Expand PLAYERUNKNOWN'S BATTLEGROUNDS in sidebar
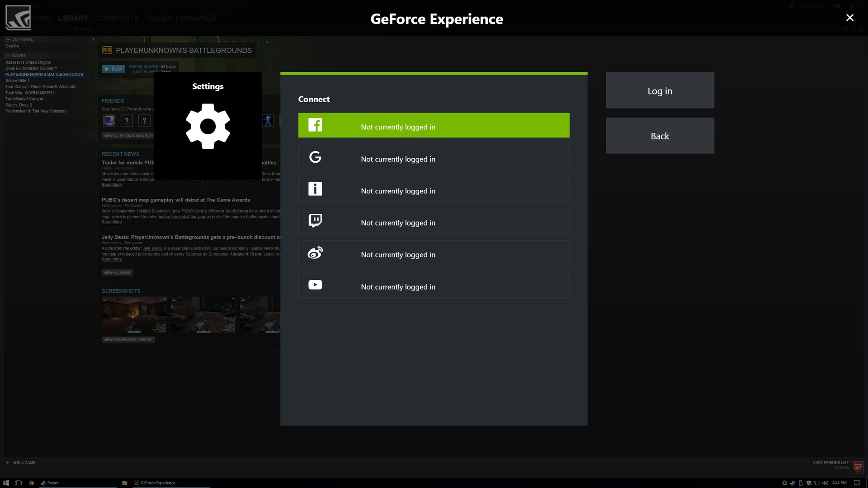Image resolution: width=868 pixels, height=488 pixels. pos(45,75)
